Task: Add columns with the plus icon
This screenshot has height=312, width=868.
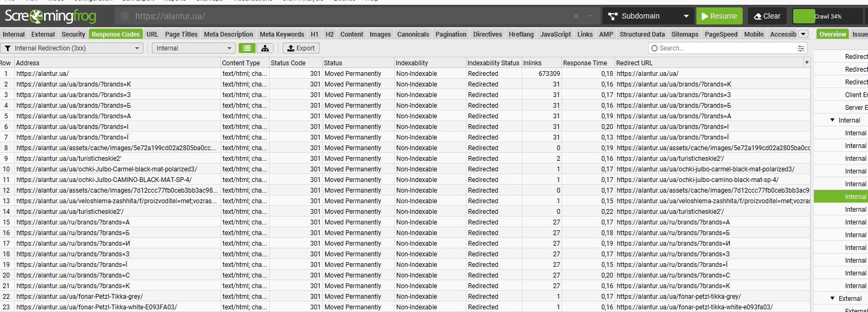Action: pyautogui.click(x=806, y=63)
